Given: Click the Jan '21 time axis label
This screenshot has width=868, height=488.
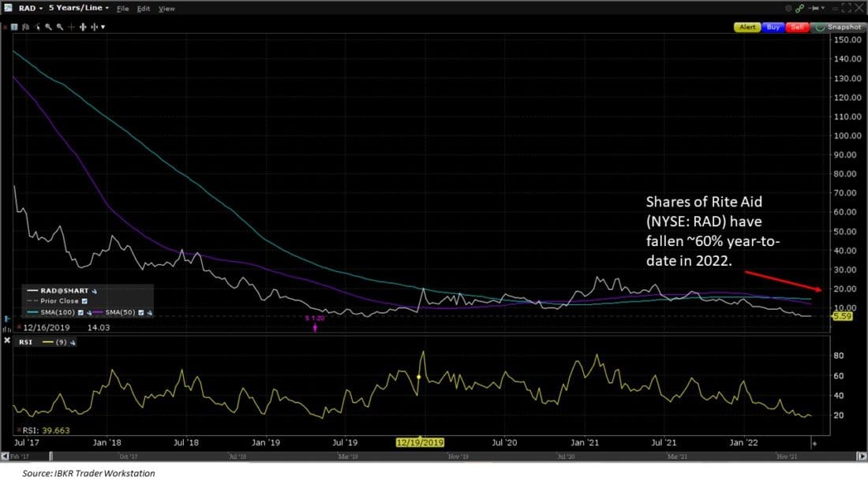Looking at the screenshot, I should 585,442.
